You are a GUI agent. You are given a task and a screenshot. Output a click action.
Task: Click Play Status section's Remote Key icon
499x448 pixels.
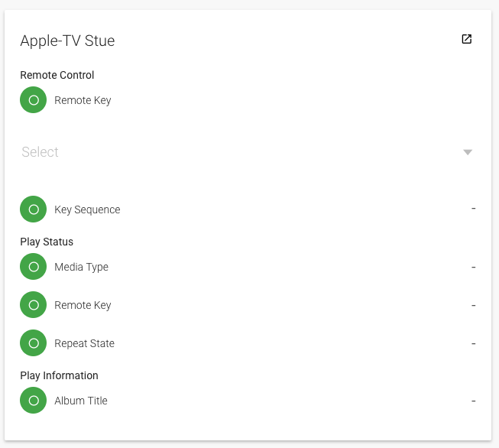tap(34, 305)
